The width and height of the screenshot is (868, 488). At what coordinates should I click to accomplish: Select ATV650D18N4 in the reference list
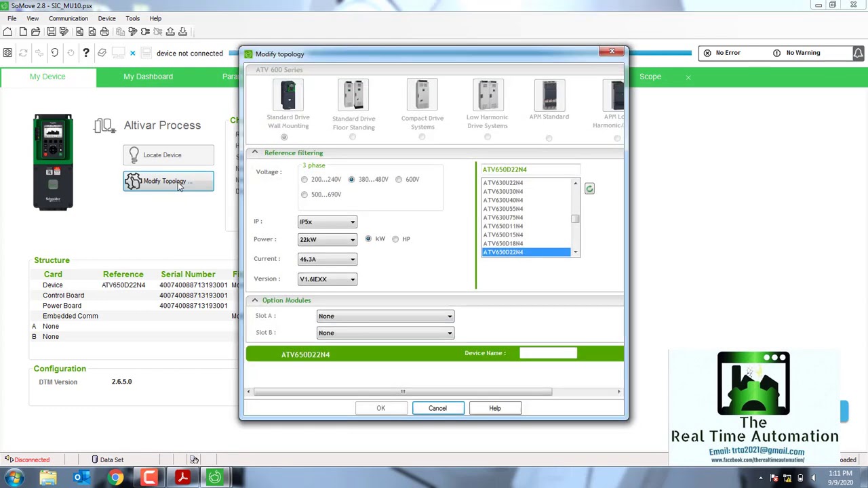coord(526,243)
